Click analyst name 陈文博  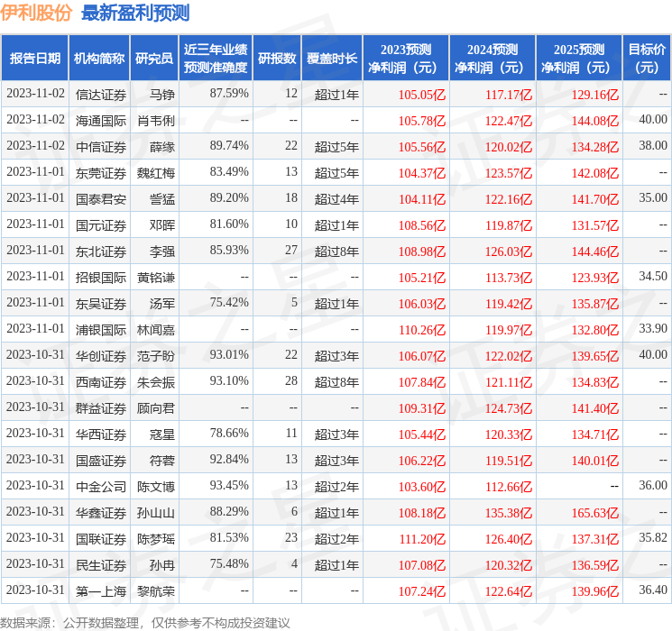[x=156, y=486]
